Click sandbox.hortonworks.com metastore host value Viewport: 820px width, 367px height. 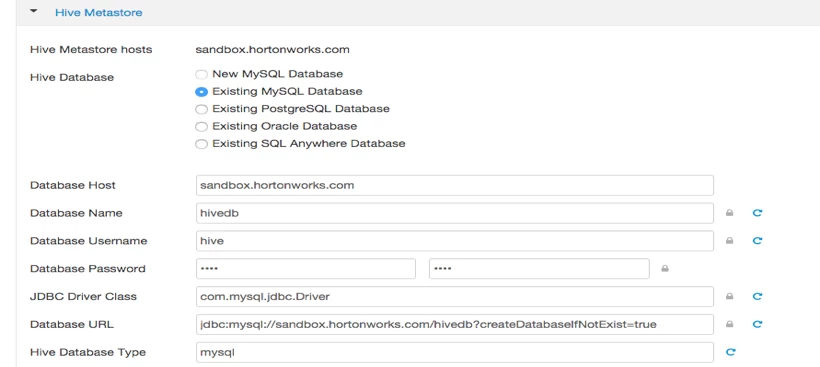coord(272,50)
